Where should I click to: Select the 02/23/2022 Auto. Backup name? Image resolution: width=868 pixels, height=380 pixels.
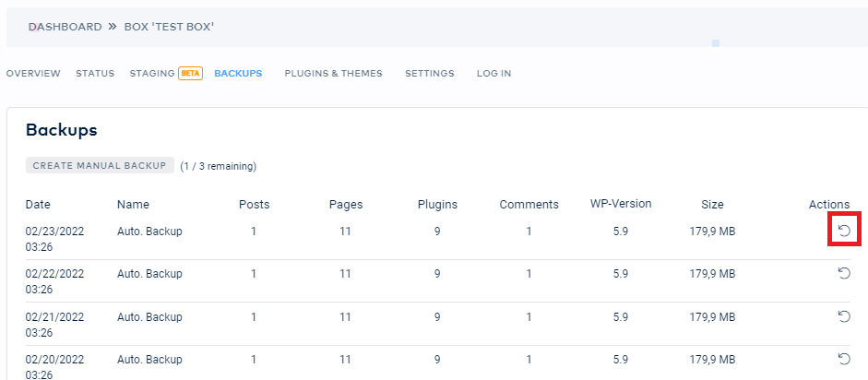(x=149, y=232)
